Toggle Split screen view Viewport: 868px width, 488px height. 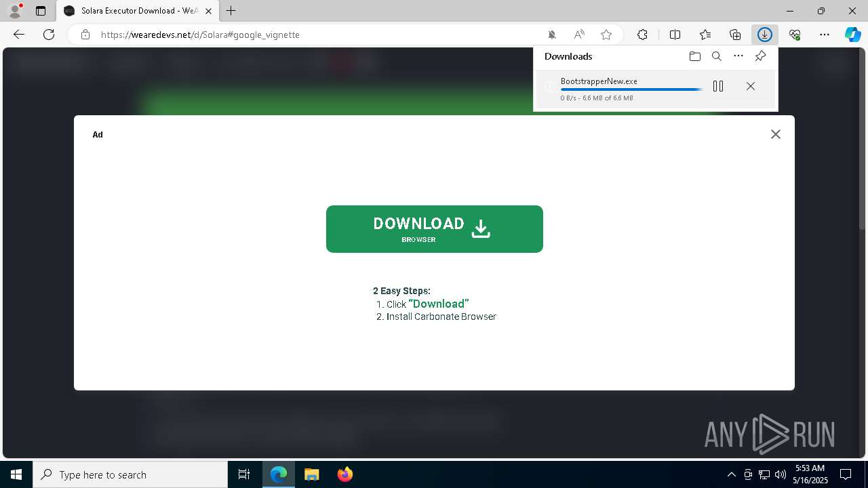[675, 35]
